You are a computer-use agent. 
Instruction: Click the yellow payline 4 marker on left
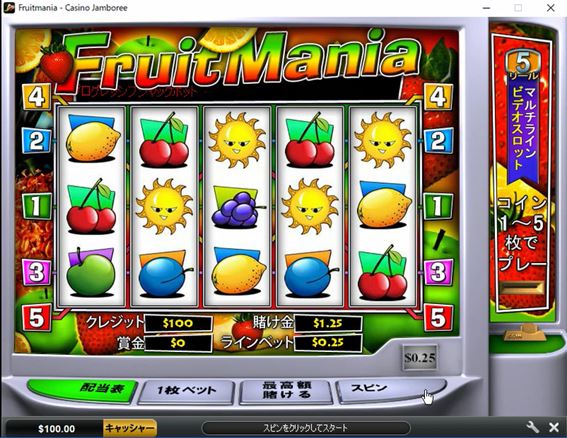pyautogui.click(x=37, y=97)
